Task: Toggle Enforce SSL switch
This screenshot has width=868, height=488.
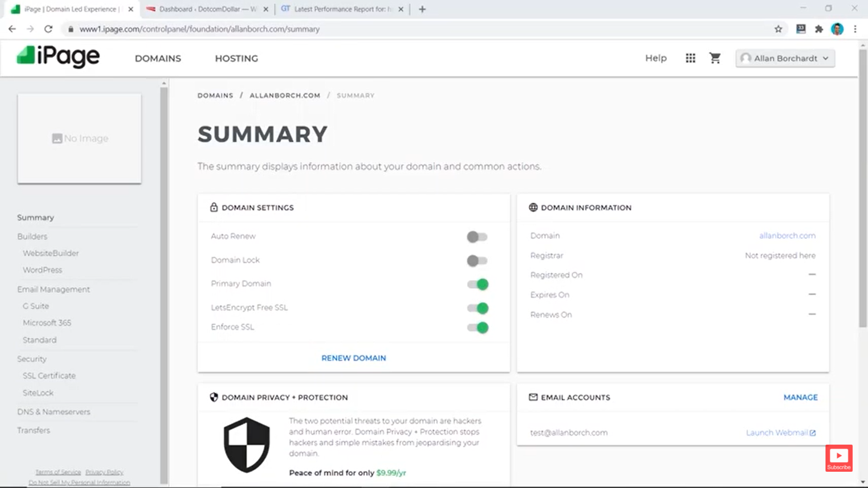Action: click(478, 328)
